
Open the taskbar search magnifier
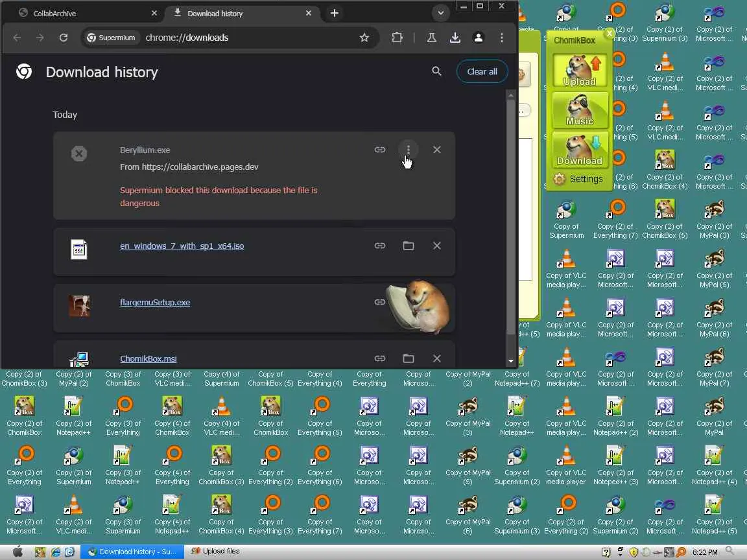point(730,552)
